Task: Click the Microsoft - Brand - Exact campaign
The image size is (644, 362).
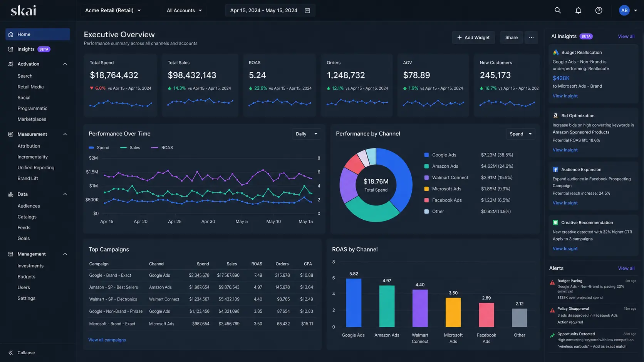Action: (x=112, y=324)
